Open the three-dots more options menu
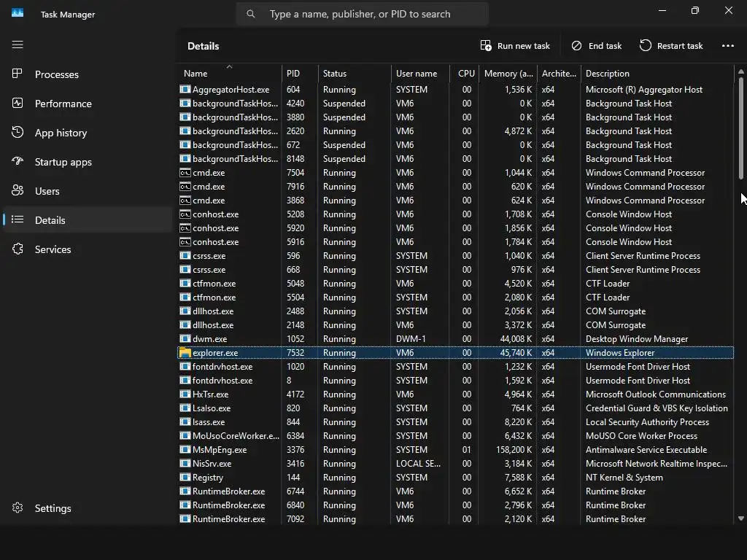747x560 pixels. click(x=728, y=46)
